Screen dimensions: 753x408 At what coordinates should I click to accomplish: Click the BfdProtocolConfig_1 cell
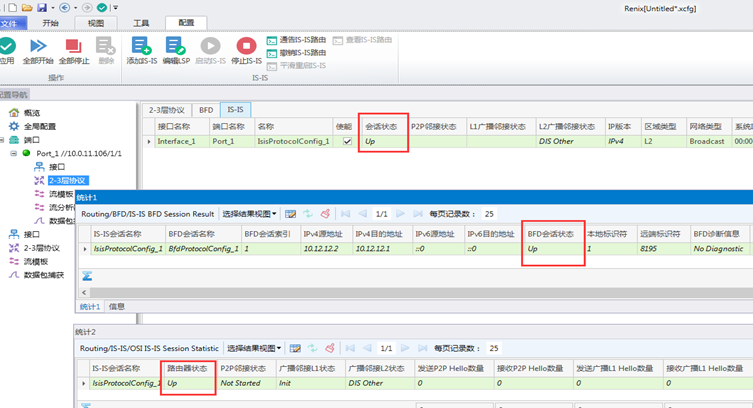click(203, 249)
